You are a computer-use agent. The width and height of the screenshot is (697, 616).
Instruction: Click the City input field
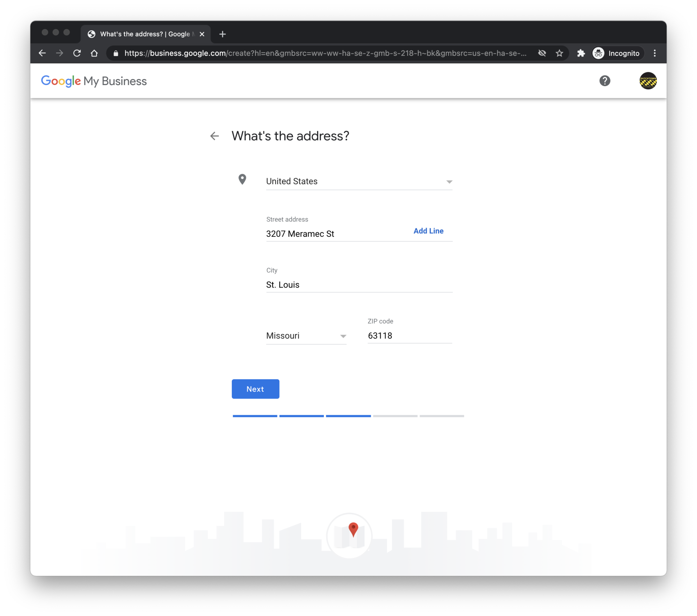359,285
